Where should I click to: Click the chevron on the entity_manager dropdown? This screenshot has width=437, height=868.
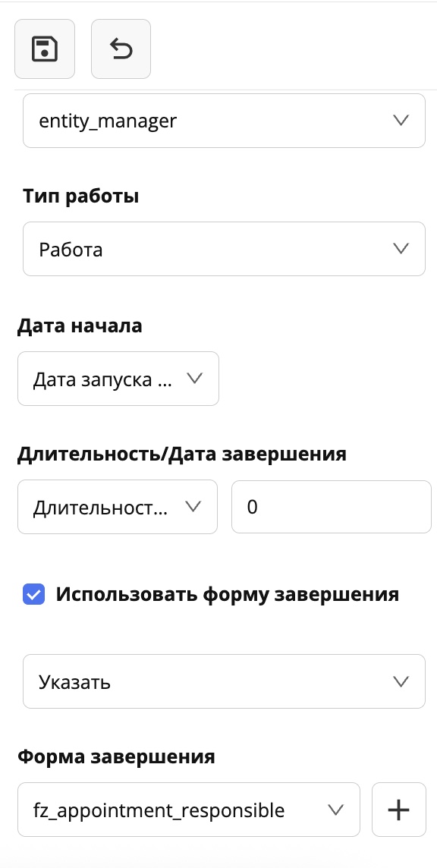[x=400, y=120]
